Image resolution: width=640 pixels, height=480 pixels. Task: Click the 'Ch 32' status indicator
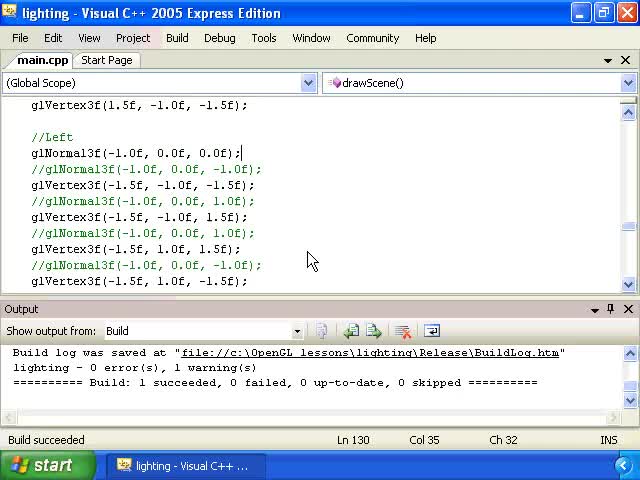point(503,440)
